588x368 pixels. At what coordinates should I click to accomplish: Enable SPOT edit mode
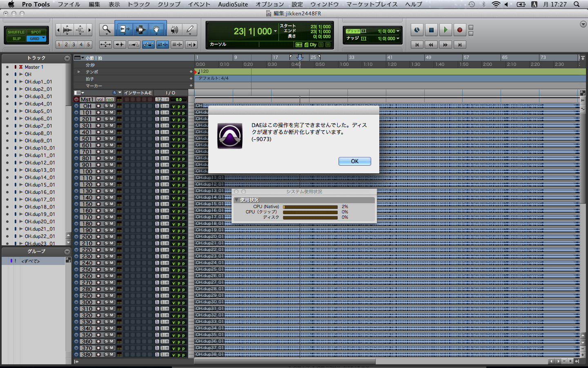(36, 32)
